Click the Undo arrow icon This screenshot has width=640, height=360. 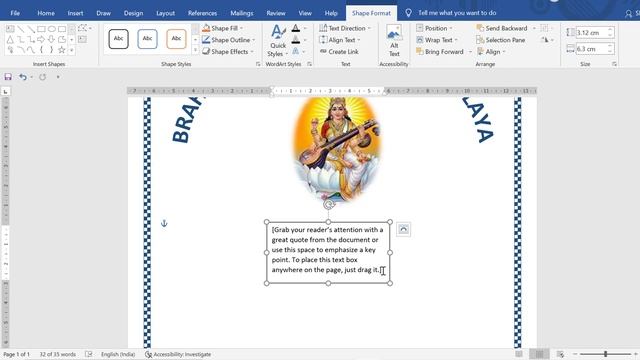(x=23, y=77)
